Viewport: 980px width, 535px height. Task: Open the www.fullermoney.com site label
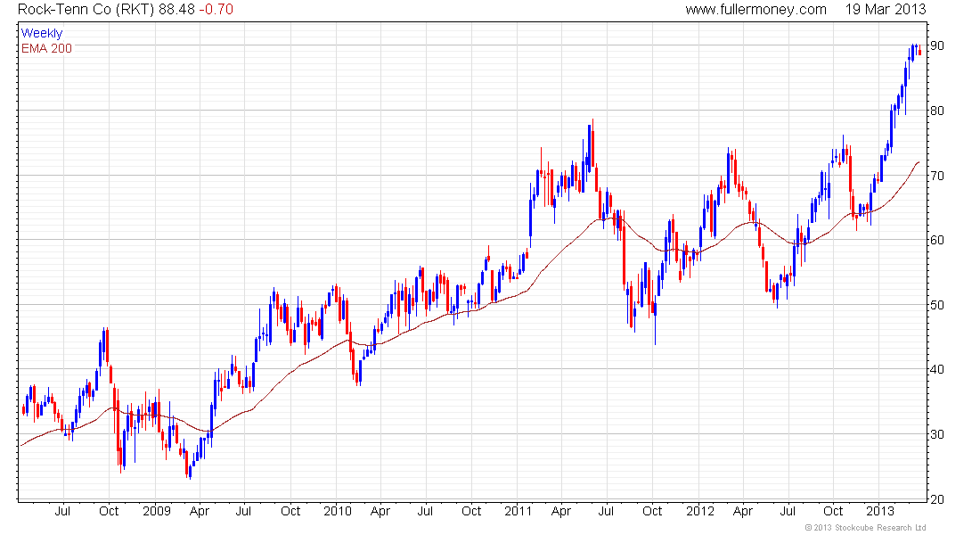[755, 10]
